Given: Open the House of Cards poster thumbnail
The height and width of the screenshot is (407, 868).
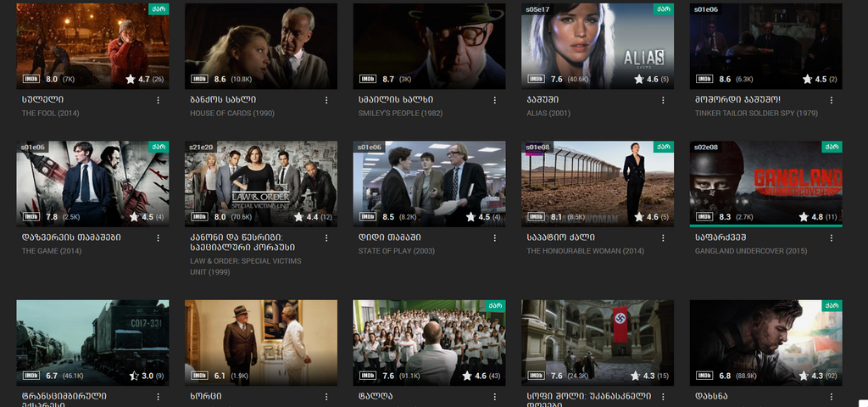Looking at the screenshot, I should [x=261, y=46].
